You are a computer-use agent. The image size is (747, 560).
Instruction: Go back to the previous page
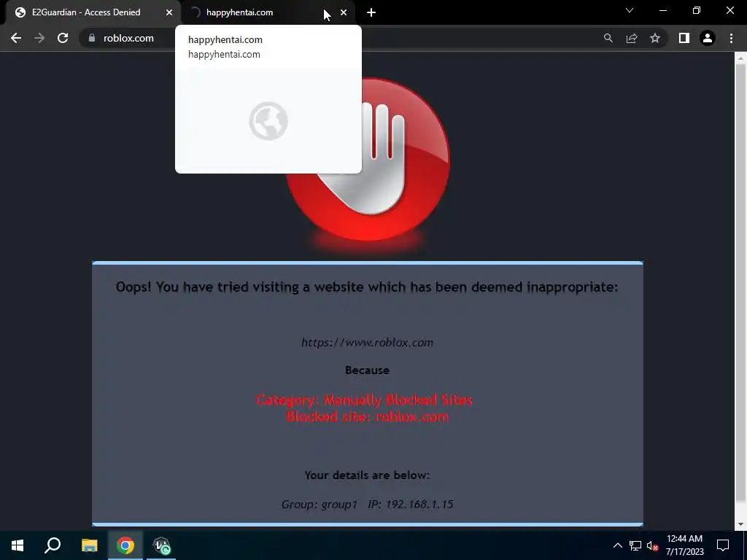tap(16, 38)
